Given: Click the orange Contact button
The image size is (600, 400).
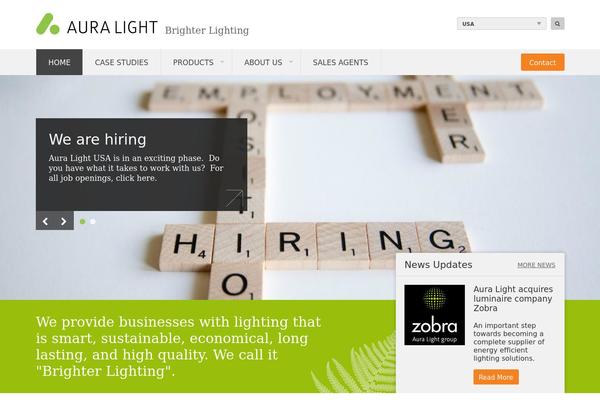Looking at the screenshot, I should pos(542,62).
